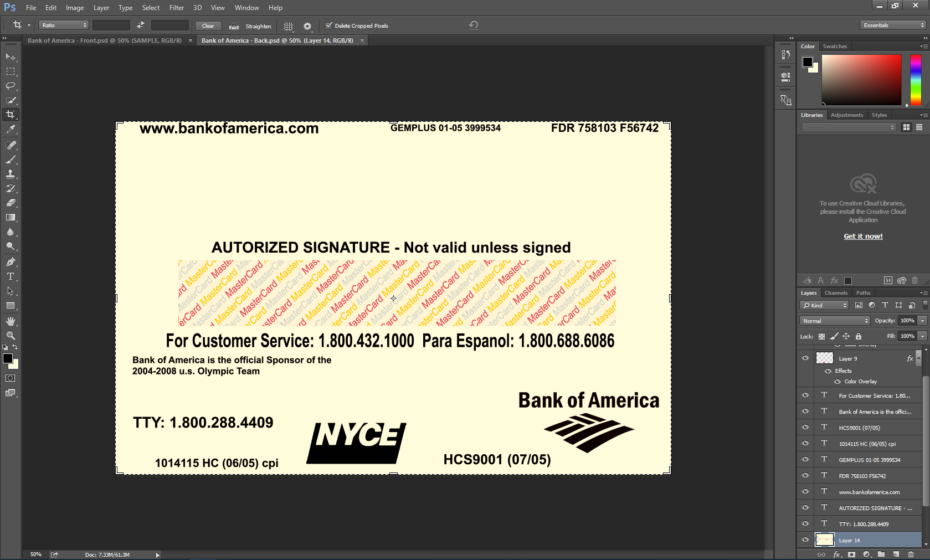Select the Blur tool
The image size is (930, 560).
click(x=11, y=232)
